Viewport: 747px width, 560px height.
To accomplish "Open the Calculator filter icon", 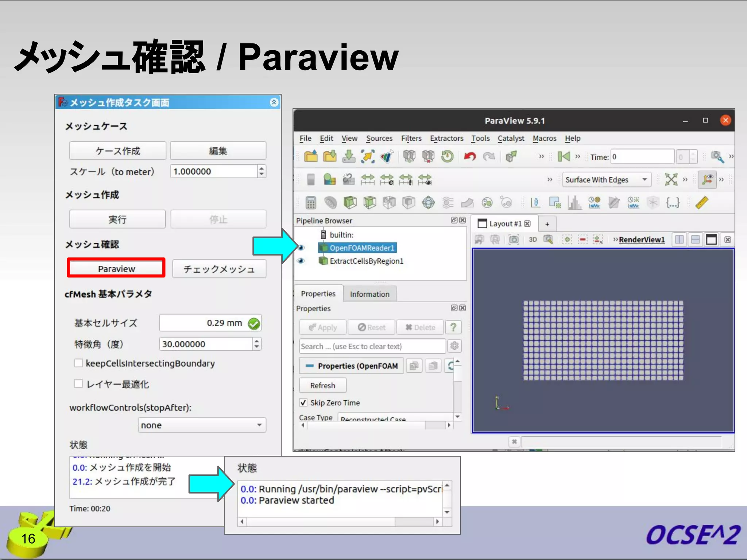I will point(311,202).
